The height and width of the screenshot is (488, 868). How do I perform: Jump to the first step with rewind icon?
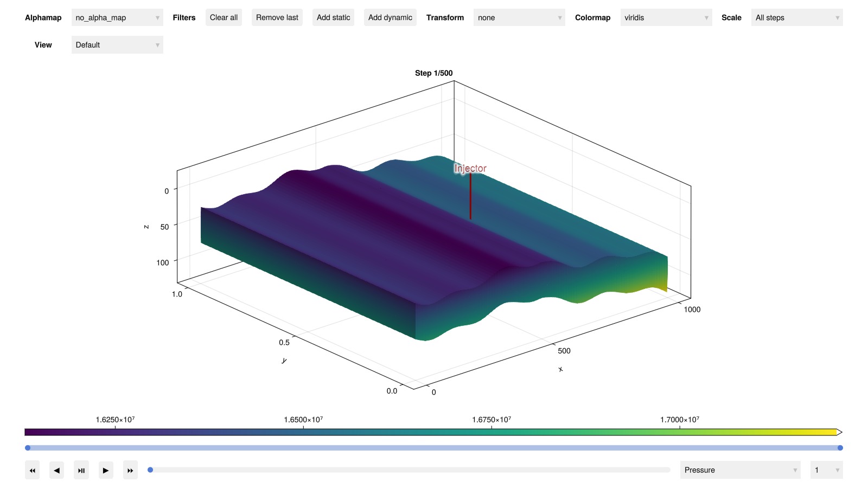click(x=33, y=470)
